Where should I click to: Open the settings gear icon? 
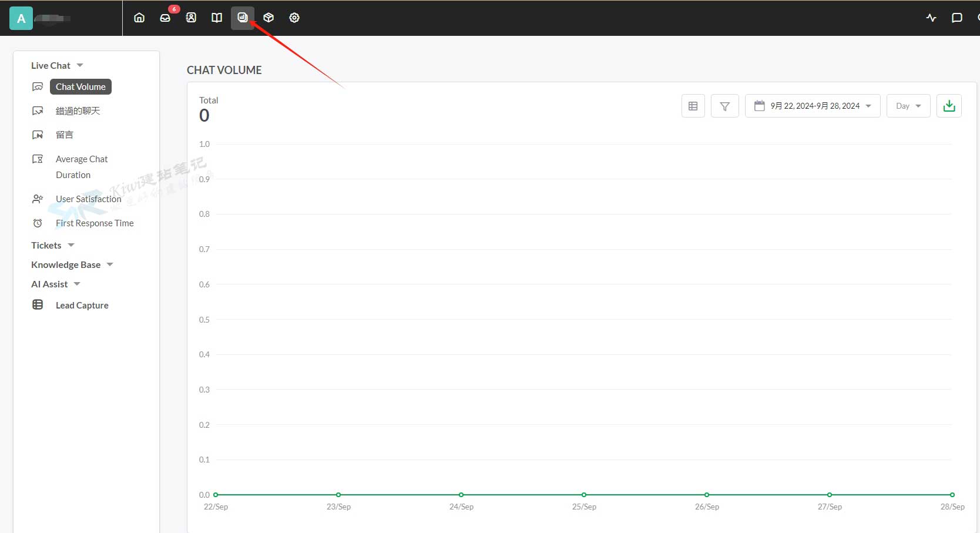pos(294,18)
